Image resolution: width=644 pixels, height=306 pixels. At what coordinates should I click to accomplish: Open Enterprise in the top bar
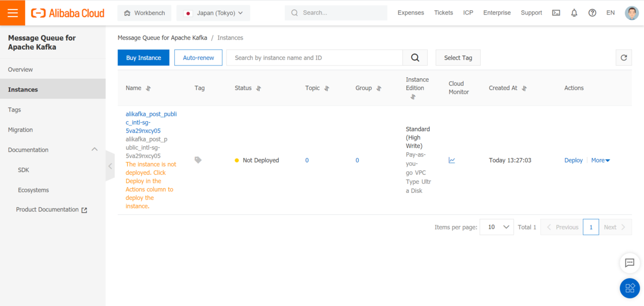click(497, 13)
